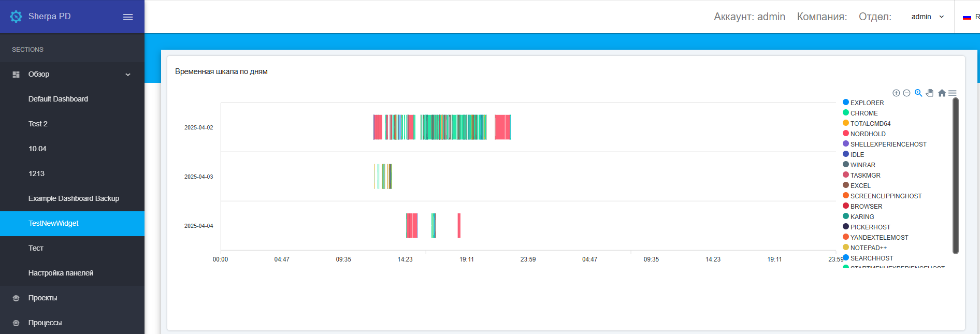
Task: Open the admin user dropdown
Action: click(927, 17)
